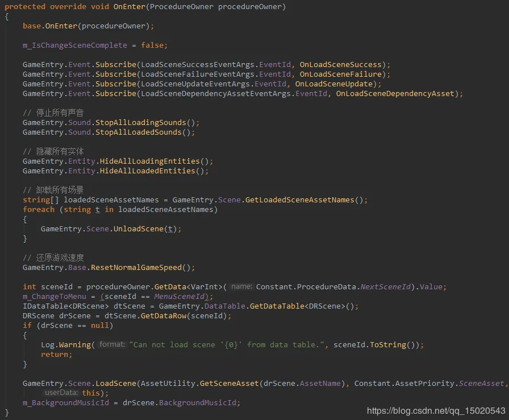The width and height of the screenshot is (509, 420).
Task: Click the 'this' keyword argument
Action: point(91,393)
